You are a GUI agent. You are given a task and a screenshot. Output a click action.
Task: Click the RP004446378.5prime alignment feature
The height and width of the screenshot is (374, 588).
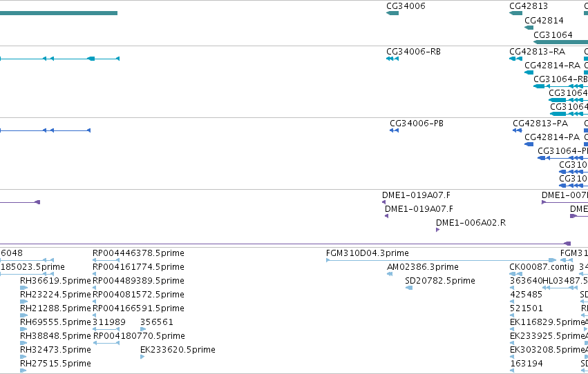[x=106, y=260]
